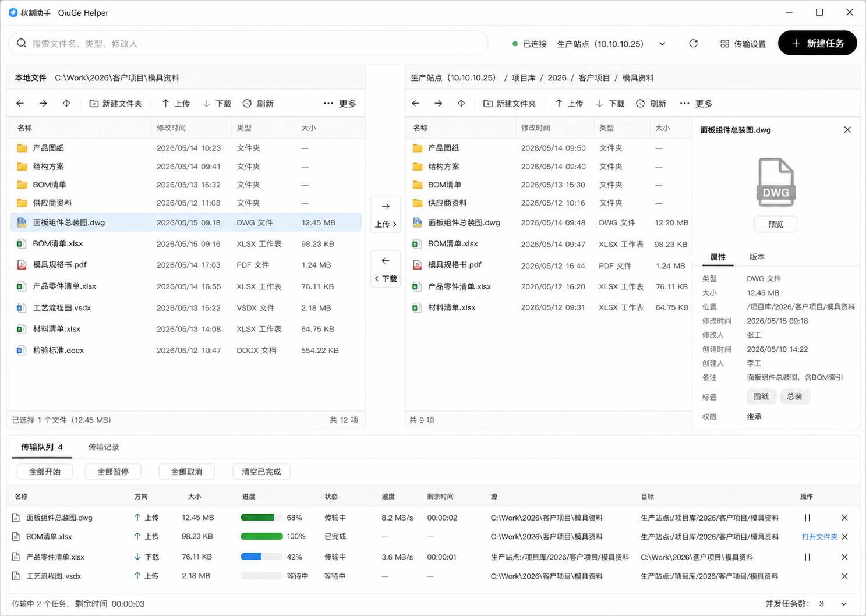Click 项目库 in remote breadcrumb
The height and width of the screenshot is (616, 866).
coord(524,77)
